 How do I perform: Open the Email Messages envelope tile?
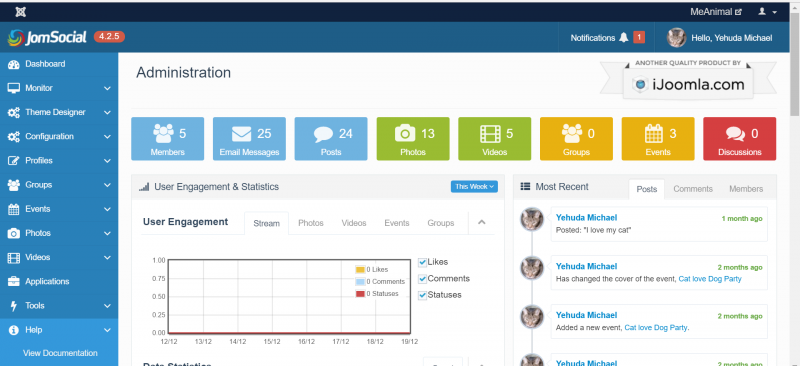[x=249, y=139]
